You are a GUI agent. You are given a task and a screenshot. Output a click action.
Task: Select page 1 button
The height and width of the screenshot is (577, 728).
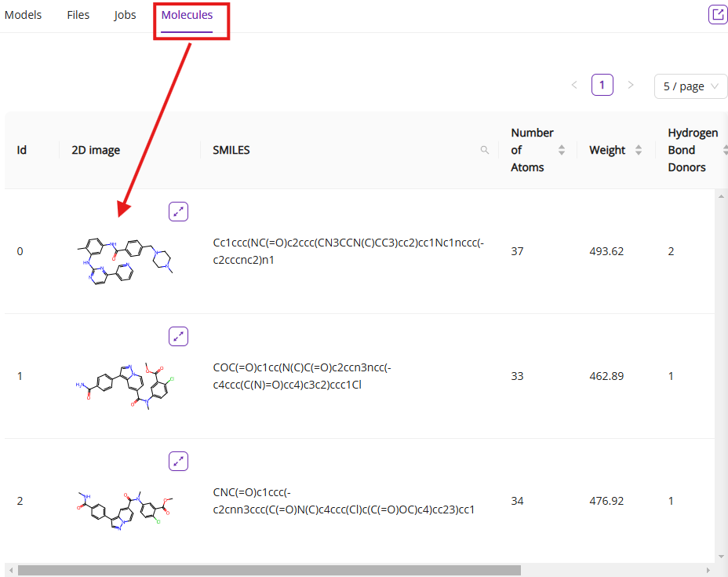(602, 86)
